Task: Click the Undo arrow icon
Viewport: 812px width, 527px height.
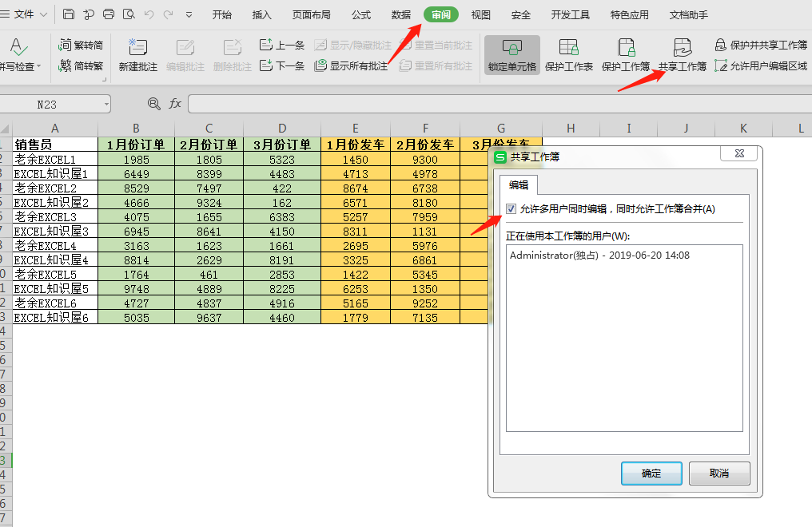Action: (149, 14)
